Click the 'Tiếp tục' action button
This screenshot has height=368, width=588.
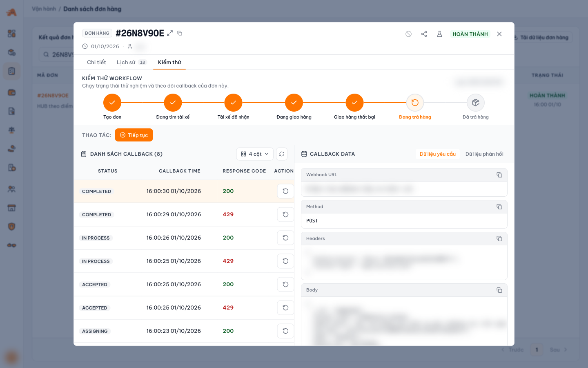(134, 135)
